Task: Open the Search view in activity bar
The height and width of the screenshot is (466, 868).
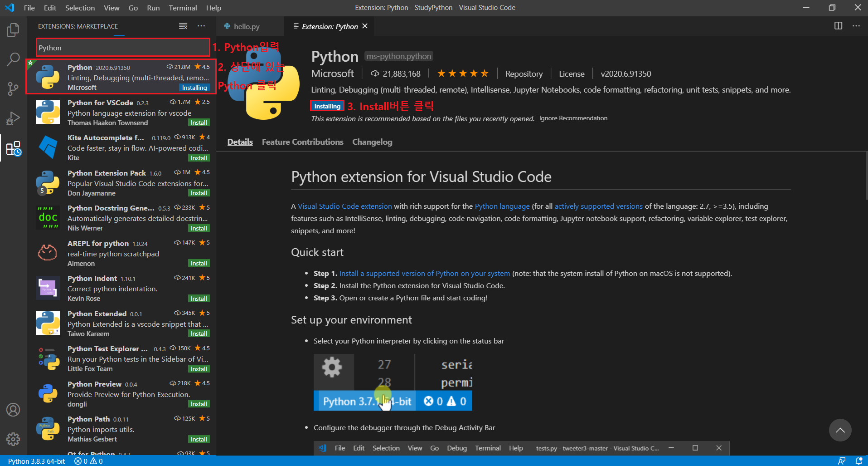Action: 13,59
